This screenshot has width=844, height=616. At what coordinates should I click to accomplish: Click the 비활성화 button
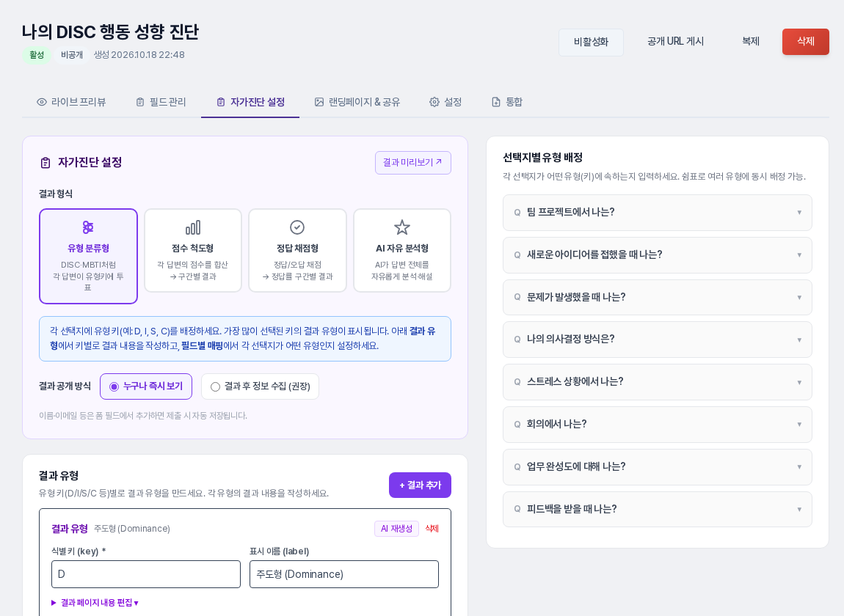tap(591, 42)
